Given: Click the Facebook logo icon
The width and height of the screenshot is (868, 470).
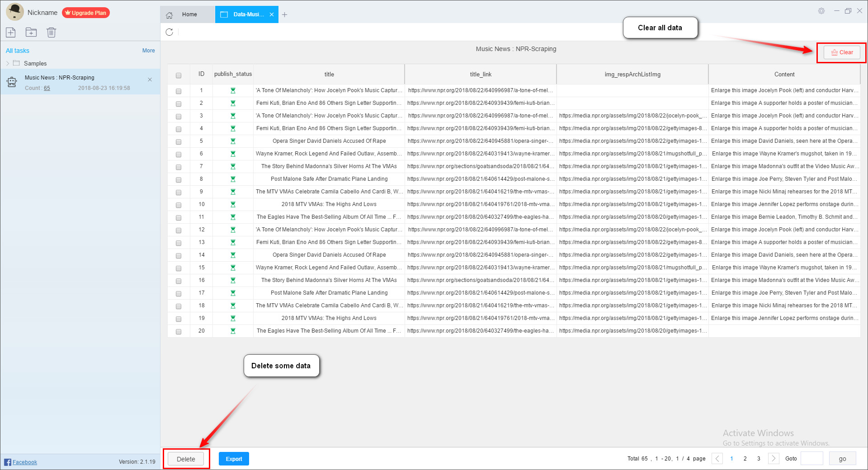Looking at the screenshot, I should pos(8,462).
